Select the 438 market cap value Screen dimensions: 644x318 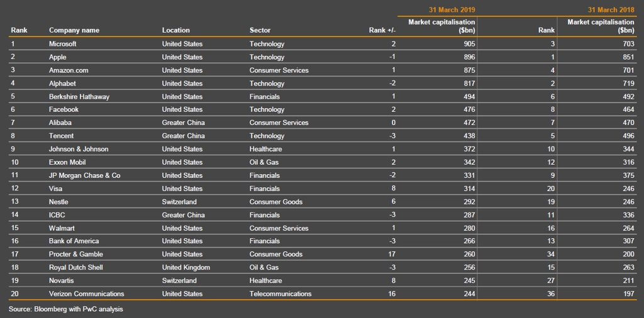click(469, 136)
